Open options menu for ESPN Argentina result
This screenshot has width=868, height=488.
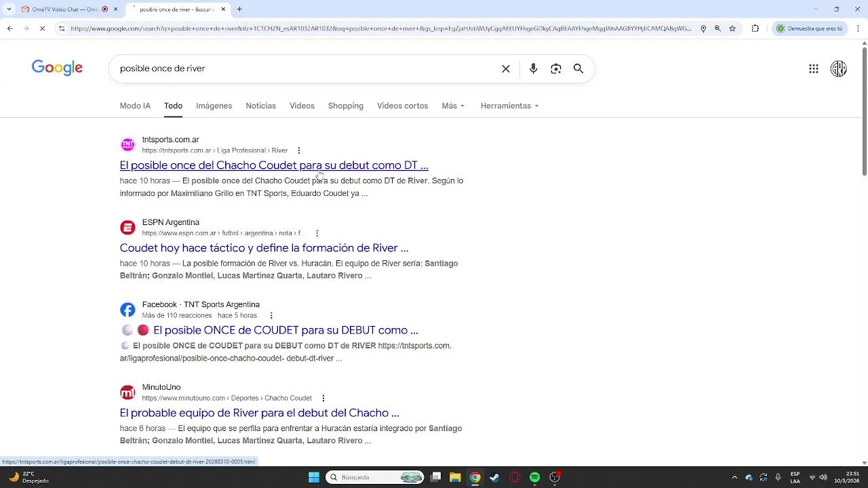point(317,233)
